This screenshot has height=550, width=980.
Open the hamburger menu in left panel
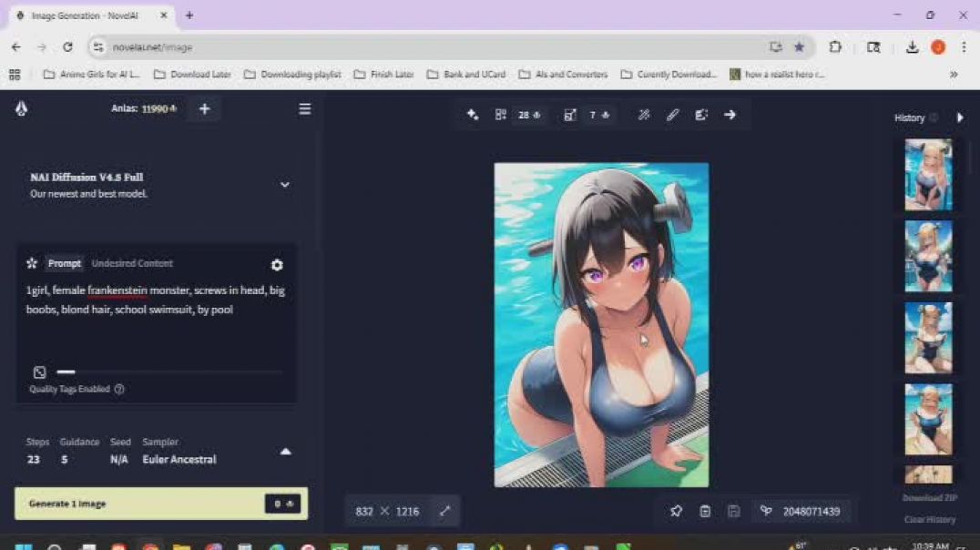pyautogui.click(x=304, y=109)
